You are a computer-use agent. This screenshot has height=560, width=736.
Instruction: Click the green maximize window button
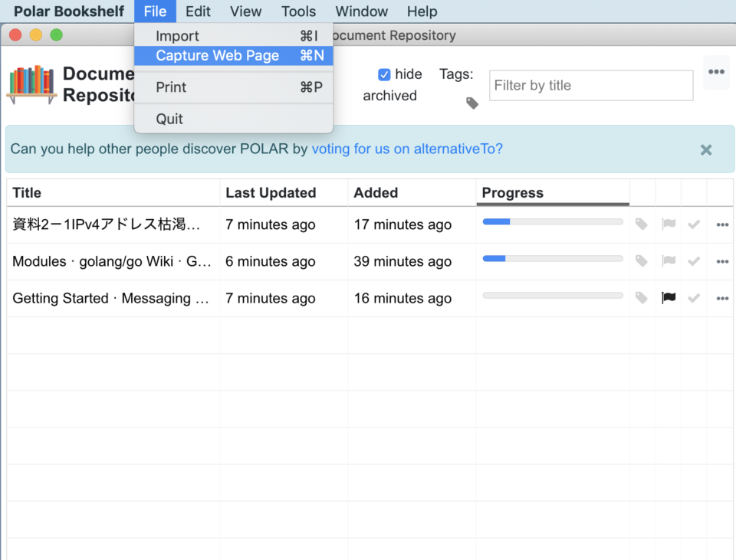(56, 35)
